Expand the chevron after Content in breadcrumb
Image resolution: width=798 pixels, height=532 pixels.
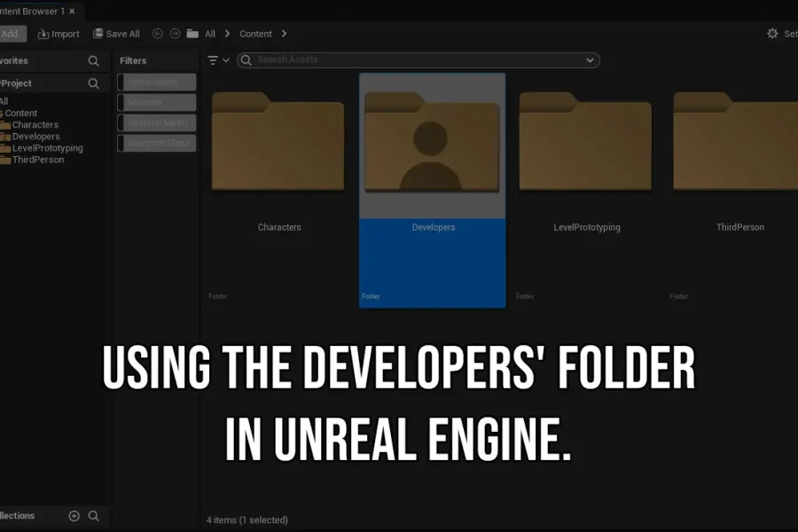pyautogui.click(x=284, y=34)
